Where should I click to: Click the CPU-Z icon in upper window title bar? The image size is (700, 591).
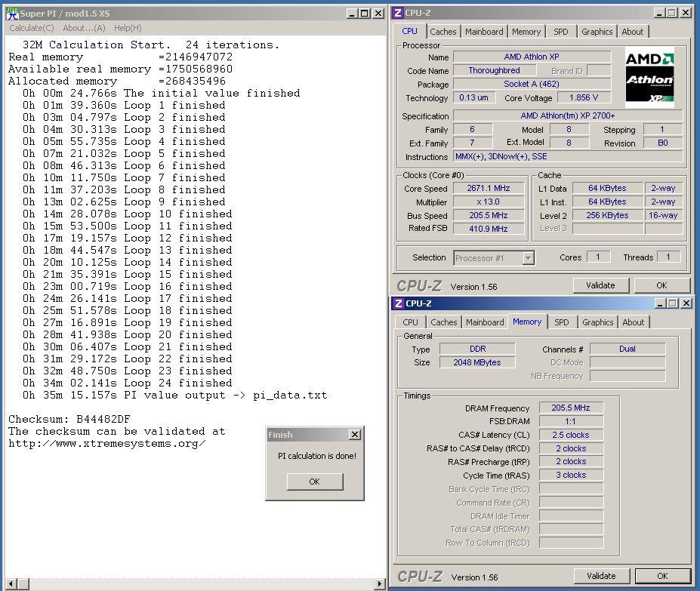tap(398, 13)
